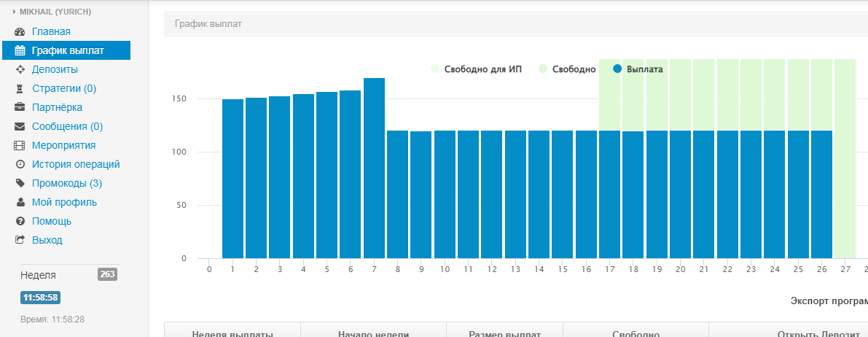Click the calendar icon beside График выплат
This screenshot has height=337, width=868.
[20, 51]
